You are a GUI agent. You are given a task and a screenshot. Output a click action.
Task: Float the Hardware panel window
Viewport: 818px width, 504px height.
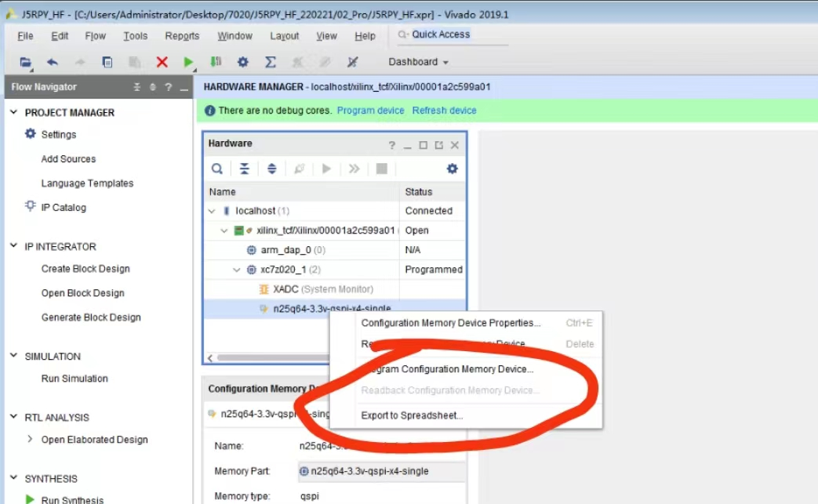[438, 146]
